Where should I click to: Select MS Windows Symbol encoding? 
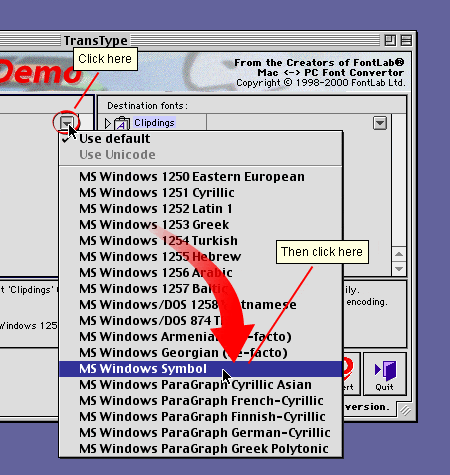(x=201, y=369)
